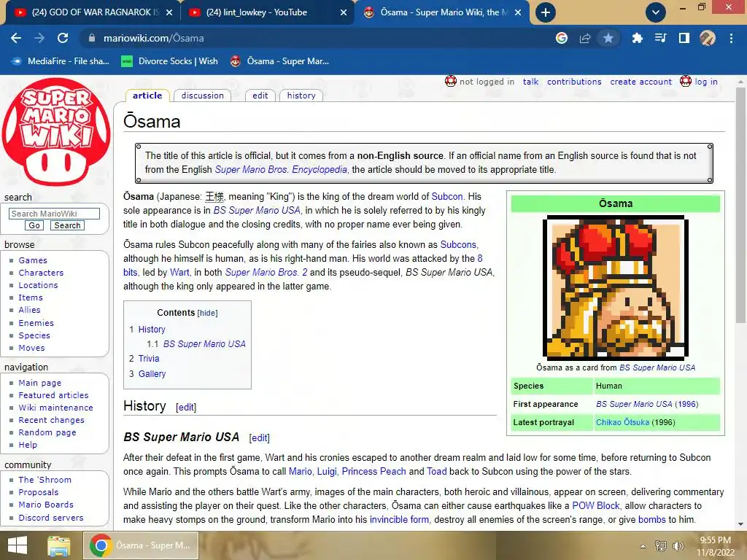Edit the History section
This screenshot has height=560, width=747.
point(186,407)
